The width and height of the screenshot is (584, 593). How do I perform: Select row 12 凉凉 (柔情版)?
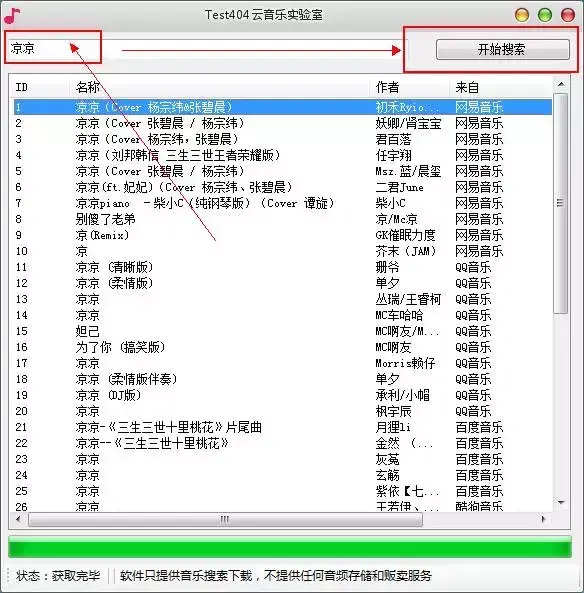pos(283,283)
